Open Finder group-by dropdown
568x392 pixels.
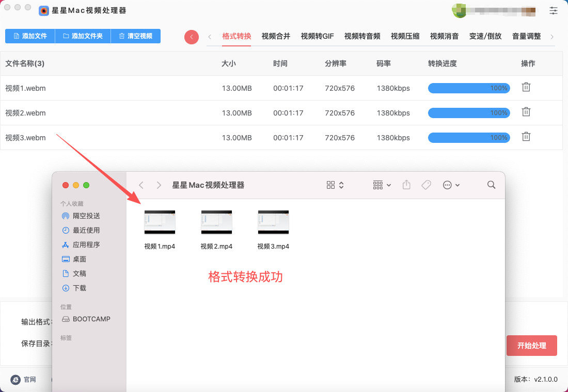pyautogui.click(x=382, y=185)
